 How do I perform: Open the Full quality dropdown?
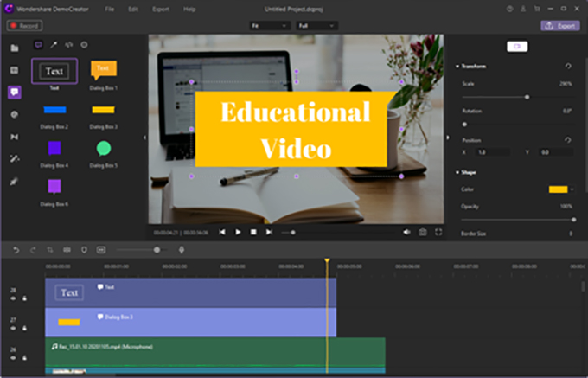pyautogui.click(x=316, y=26)
